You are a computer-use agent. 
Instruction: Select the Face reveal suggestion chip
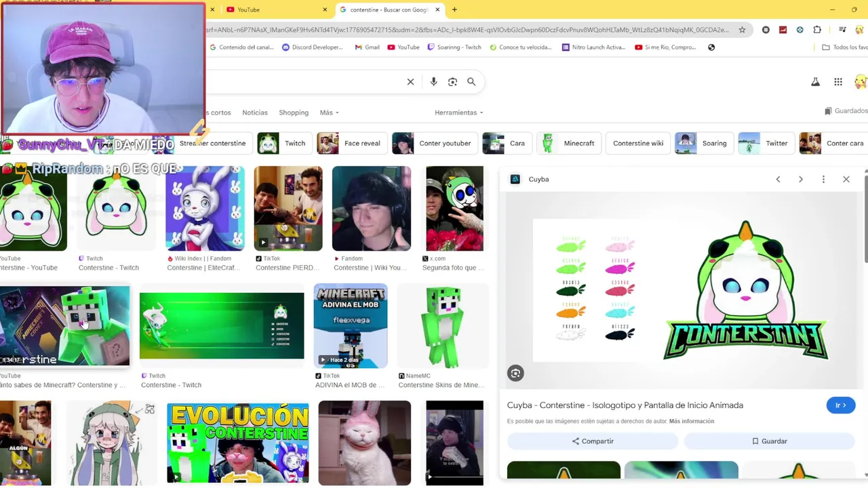352,144
